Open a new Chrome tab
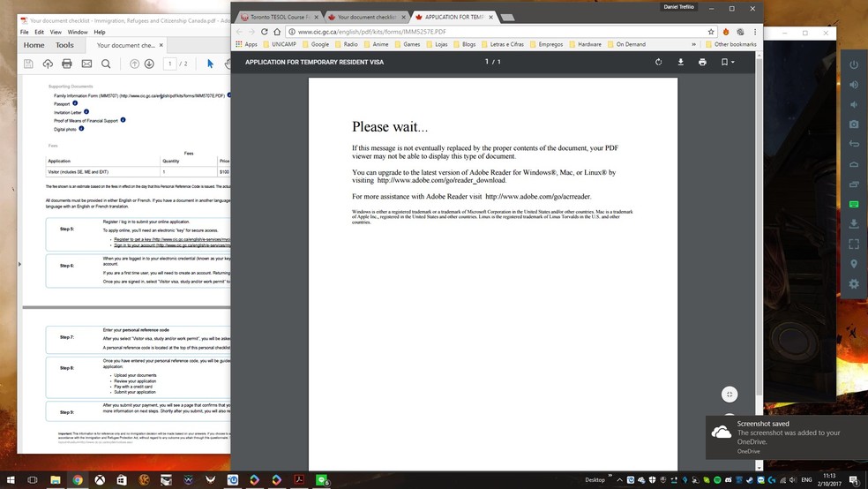The width and height of the screenshot is (868, 489). (507, 18)
